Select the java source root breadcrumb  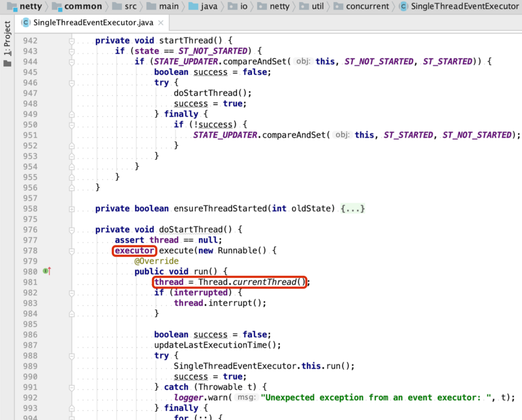[203, 7]
